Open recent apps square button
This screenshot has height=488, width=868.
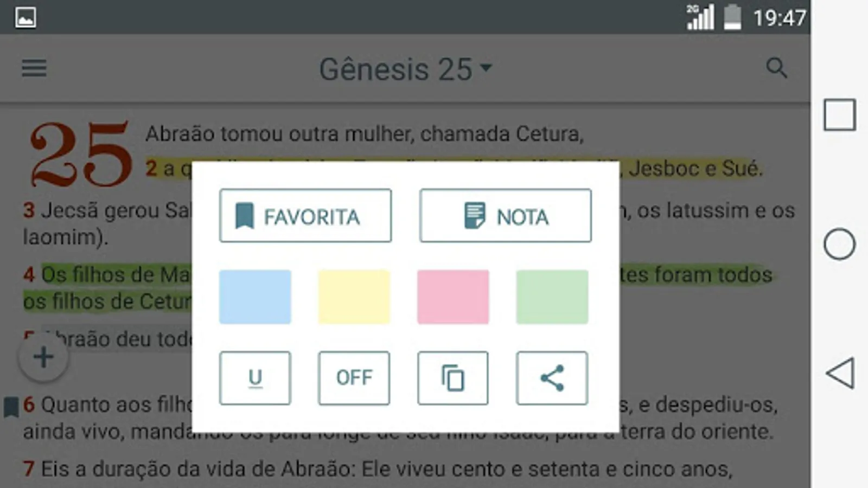click(x=839, y=114)
